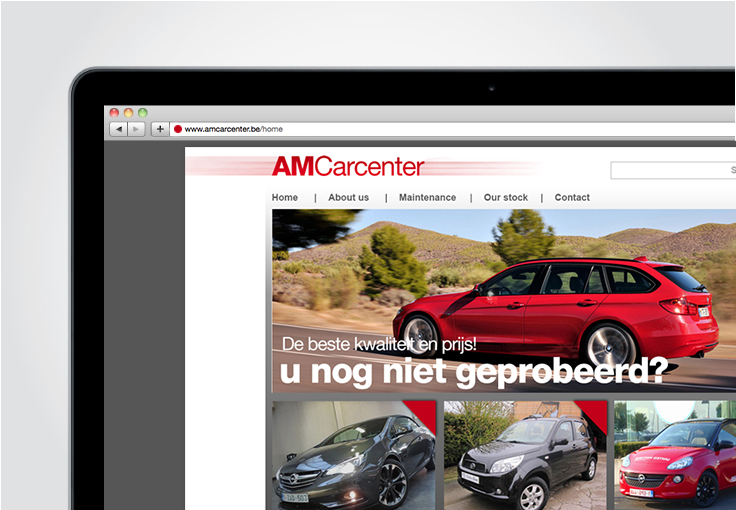Open the Our stock page
736x510 pixels.
click(506, 198)
